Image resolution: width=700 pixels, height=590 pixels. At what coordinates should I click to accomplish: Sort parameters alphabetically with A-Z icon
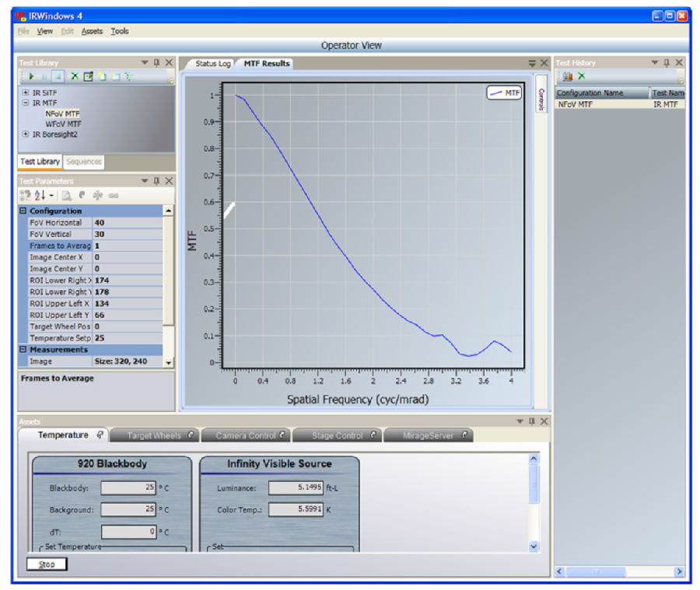tap(40, 195)
